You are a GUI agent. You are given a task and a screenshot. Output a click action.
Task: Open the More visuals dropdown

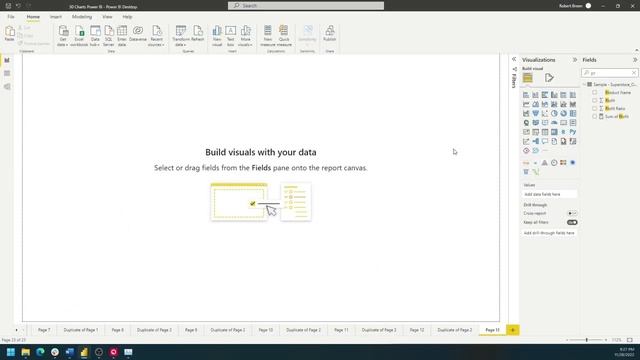[x=245, y=36]
